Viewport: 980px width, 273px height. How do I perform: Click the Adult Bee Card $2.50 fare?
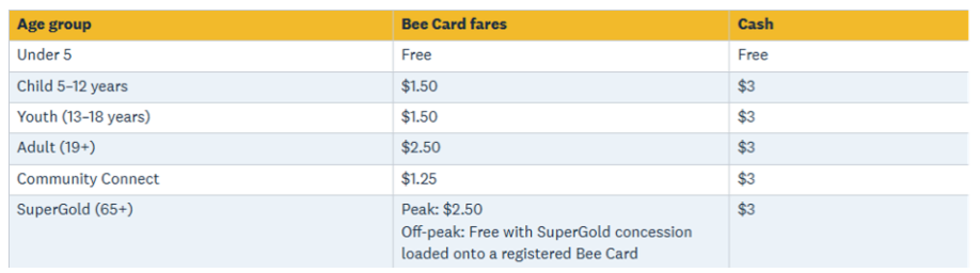(420, 147)
